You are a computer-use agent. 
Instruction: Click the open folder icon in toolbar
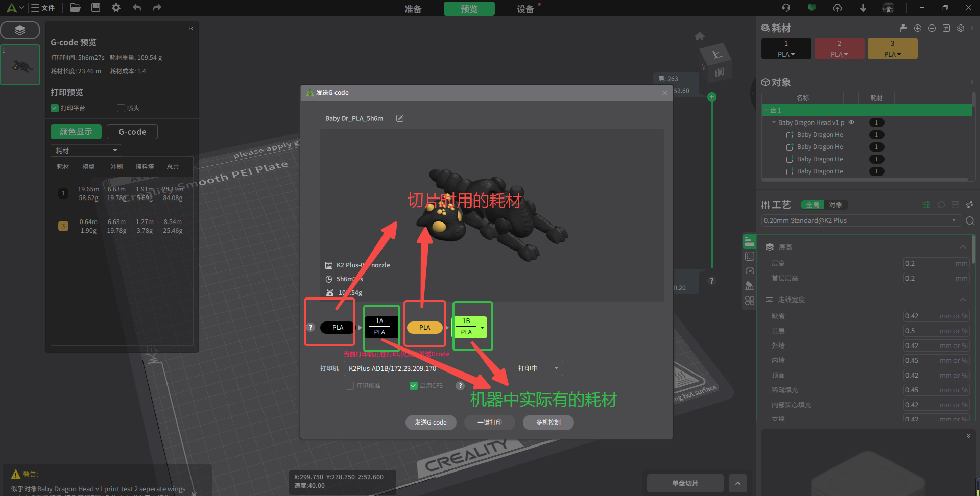point(75,8)
